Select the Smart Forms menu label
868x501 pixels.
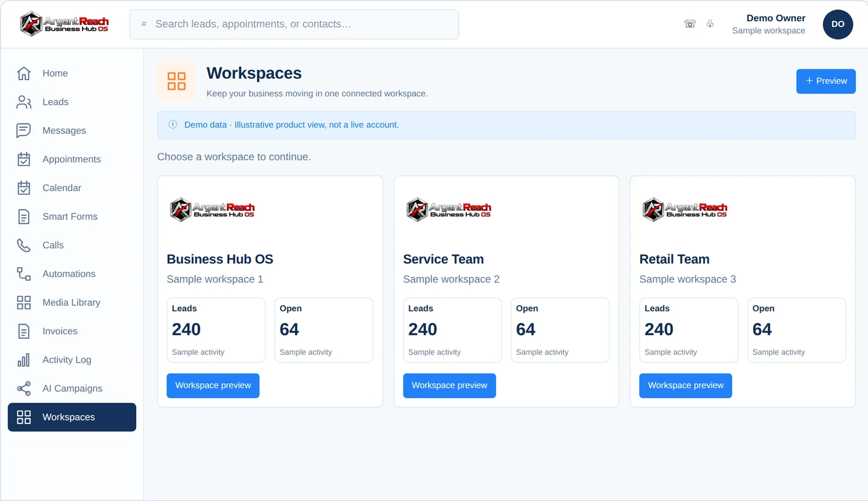point(70,217)
